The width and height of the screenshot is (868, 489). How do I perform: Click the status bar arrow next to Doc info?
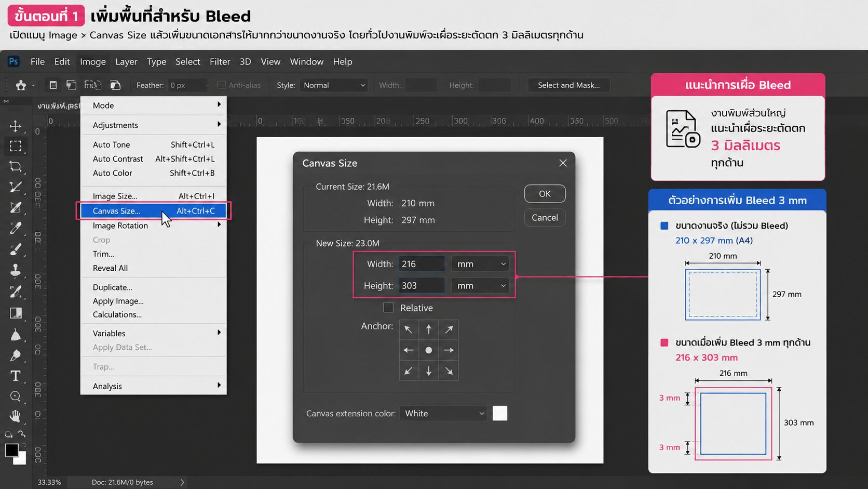coord(182,482)
